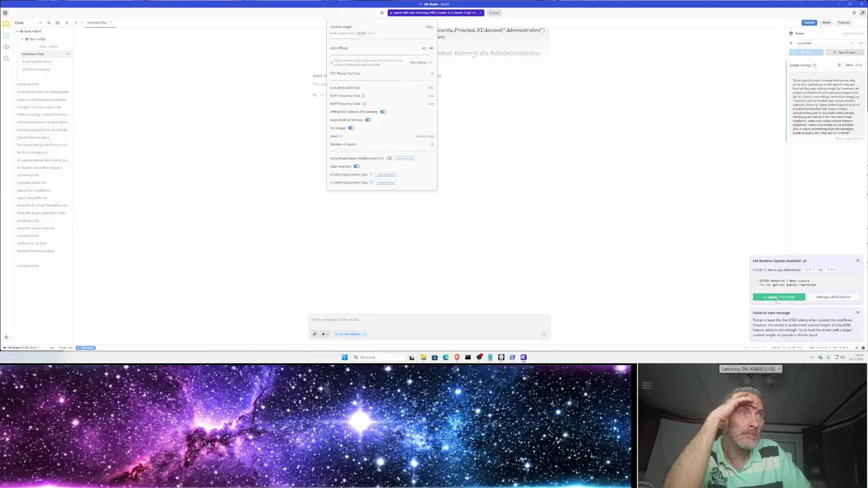Toggle Flash Attention switch
The width and height of the screenshot is (868, 488).
[357, 166]
